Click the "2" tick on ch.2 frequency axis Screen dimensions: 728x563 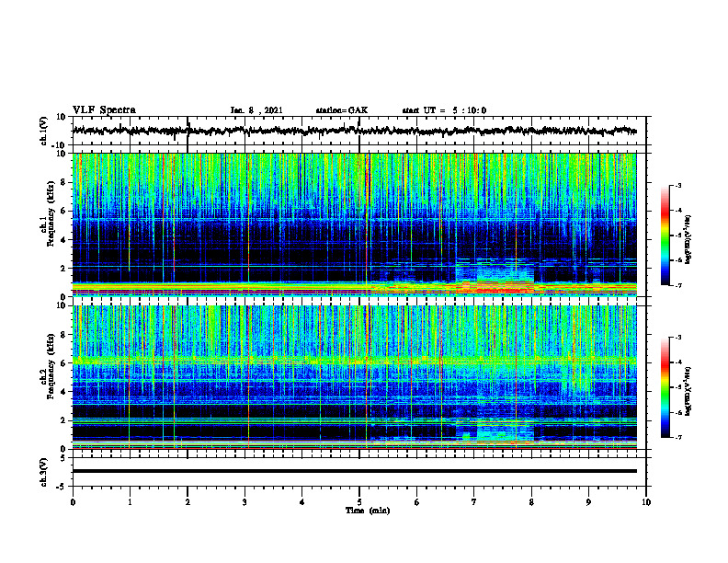pos(63,420)
